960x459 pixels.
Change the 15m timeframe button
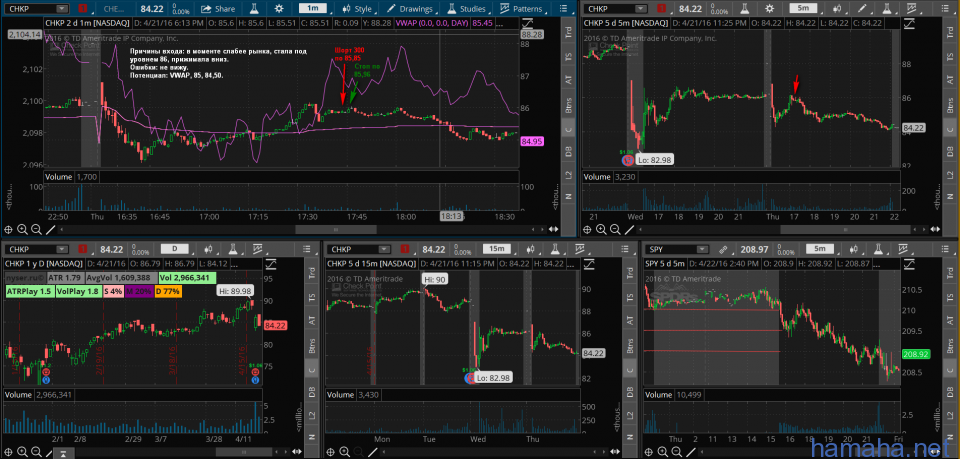tap(497, 249)
